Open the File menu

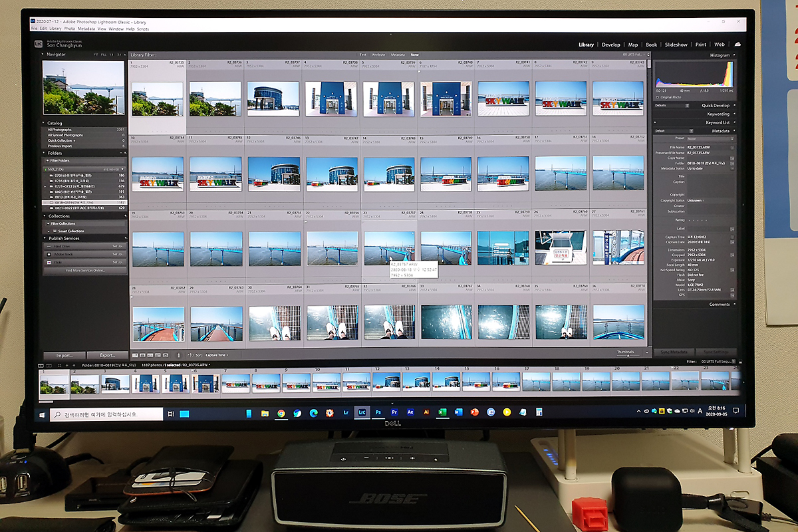point(34,29)
